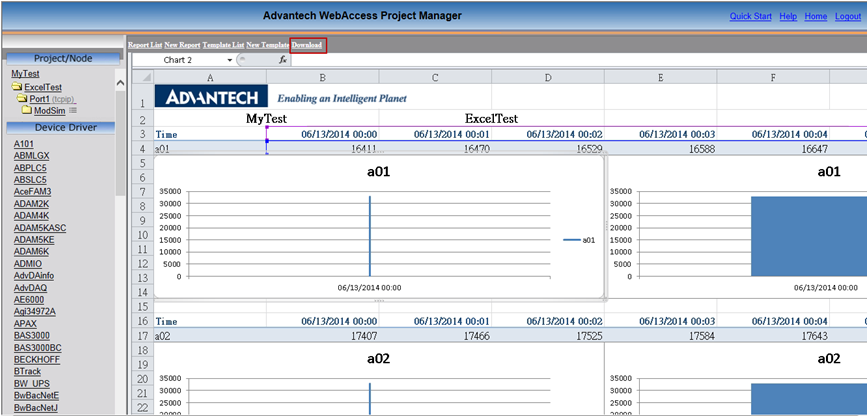
Task: Open the ADAM6K driver link
Action: coord(31,251)
